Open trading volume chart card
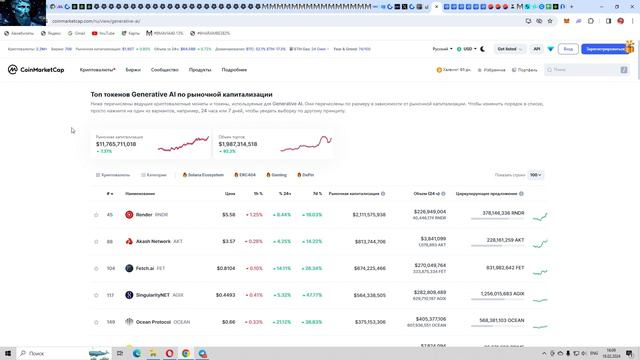This screenshot has width=640, height=360. (273, 144)
